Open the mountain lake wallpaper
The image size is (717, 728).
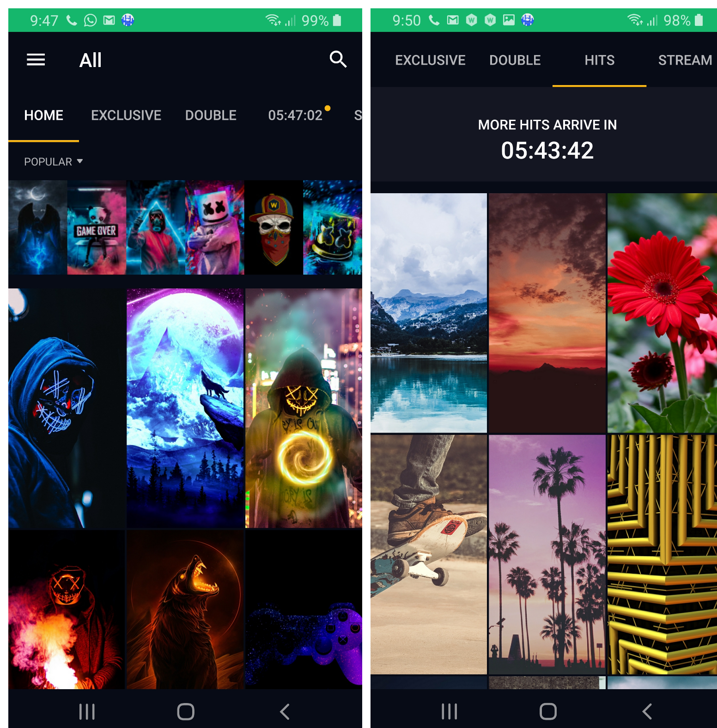tap(429, 313)
